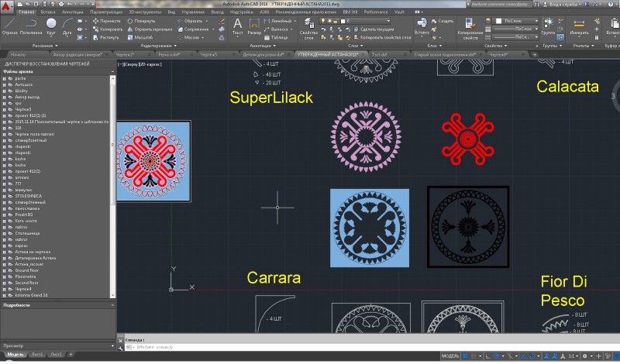Image resolution: width=620 pixels, height=364 pixels.
Task: Add new drawing tab with plus button
Action: (535, 54)
